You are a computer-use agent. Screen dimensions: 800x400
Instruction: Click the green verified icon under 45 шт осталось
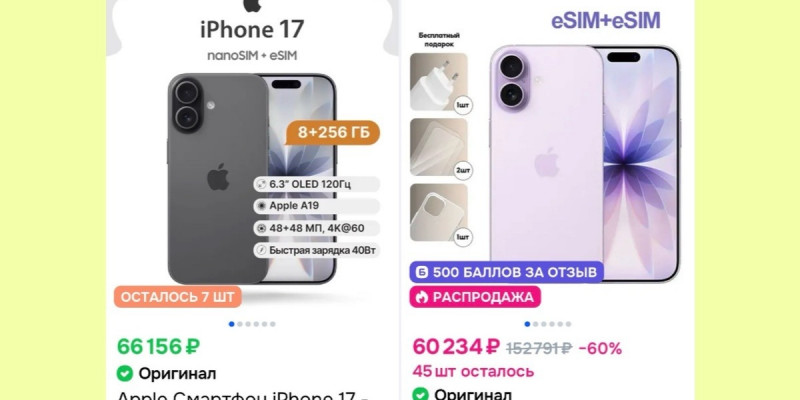pos(420,395)
